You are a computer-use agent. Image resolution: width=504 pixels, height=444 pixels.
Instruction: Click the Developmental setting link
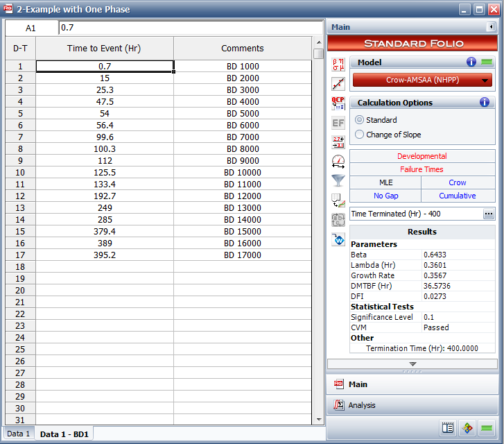coord(422,156)
